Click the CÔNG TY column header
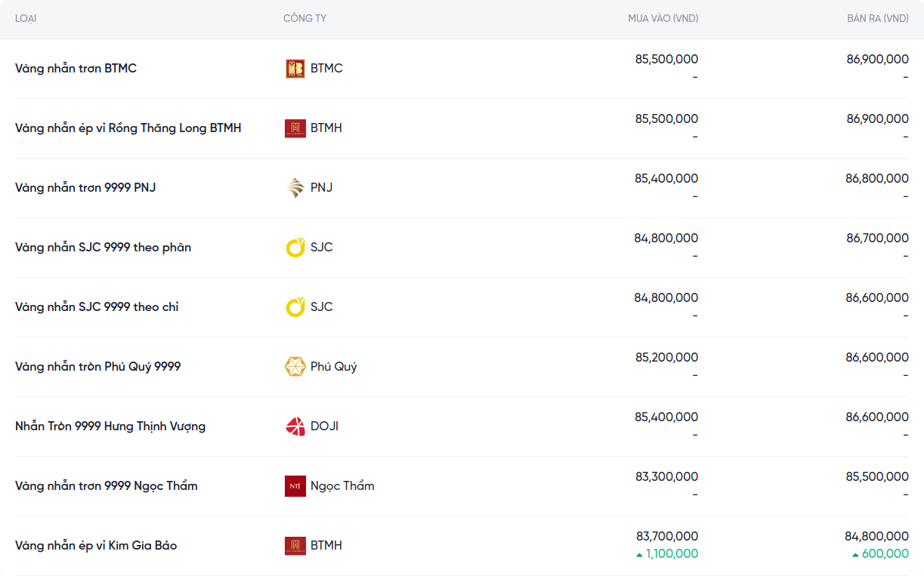 (304, 19)
